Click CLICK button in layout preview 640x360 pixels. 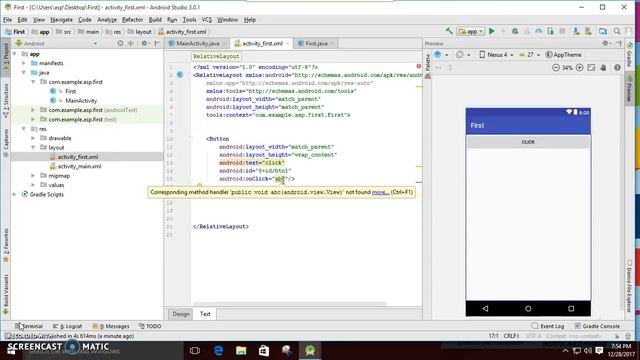tap(528, 142)
